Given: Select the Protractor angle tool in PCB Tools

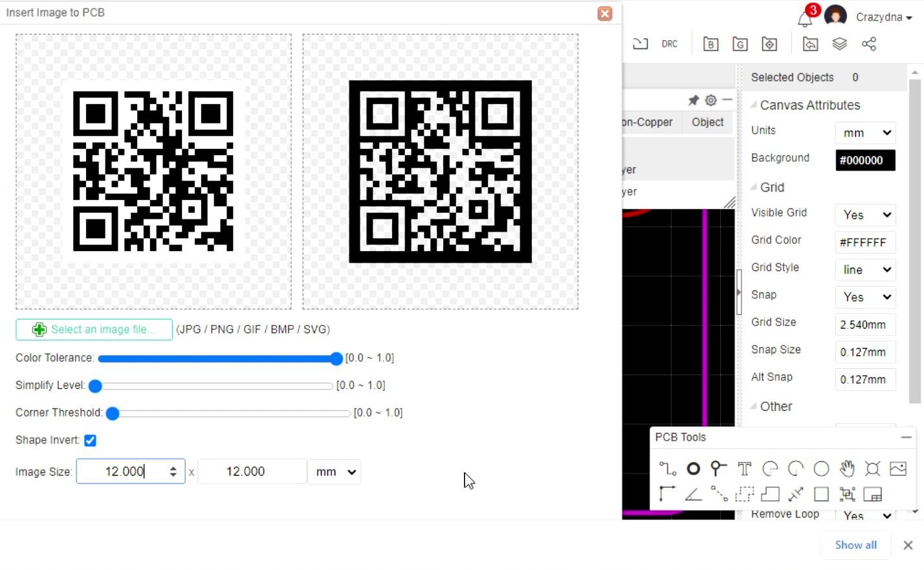Looking at the screenshot, I should [x=693, y=494].
